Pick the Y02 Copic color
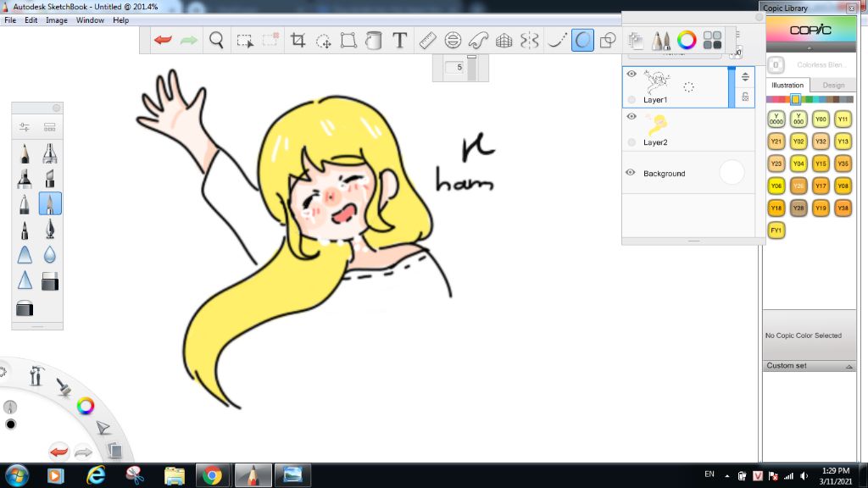 tap(798, 141)
